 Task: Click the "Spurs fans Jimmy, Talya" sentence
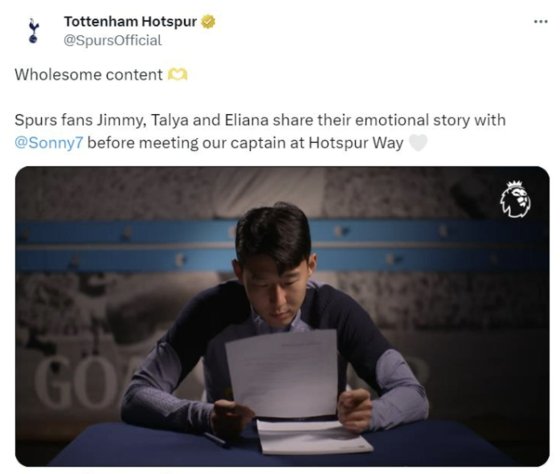click(260, 120)
